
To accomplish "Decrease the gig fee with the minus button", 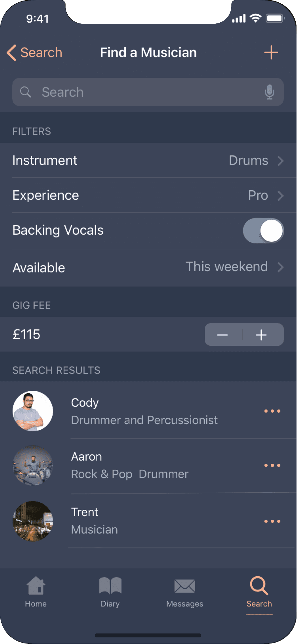I will click(223, 335).
